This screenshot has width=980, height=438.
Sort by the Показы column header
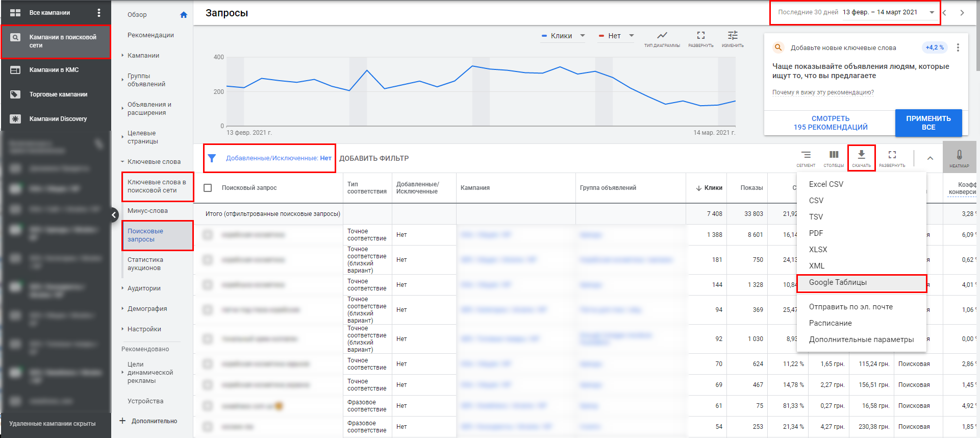[x=751, y=188]
